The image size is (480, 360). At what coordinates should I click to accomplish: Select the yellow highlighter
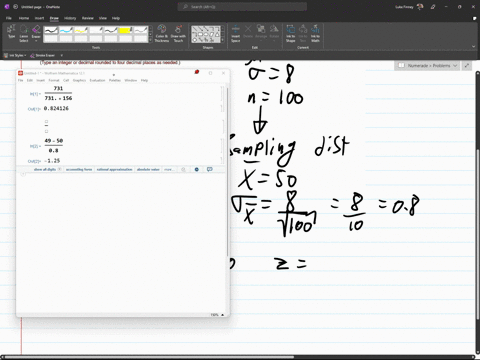pyautogui.click(x=126, y=30)
